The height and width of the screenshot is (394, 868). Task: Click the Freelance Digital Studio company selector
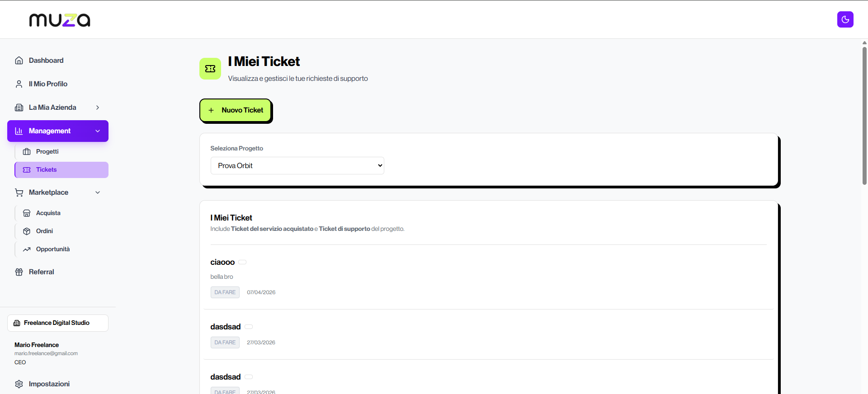coord(58,323)
